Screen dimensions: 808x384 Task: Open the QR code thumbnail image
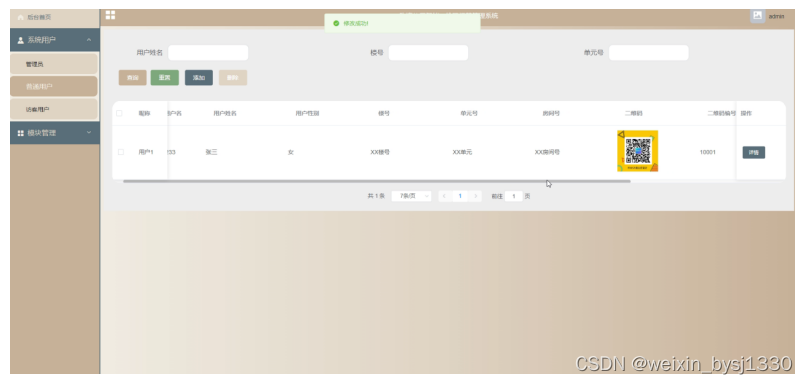pos(637,151)
